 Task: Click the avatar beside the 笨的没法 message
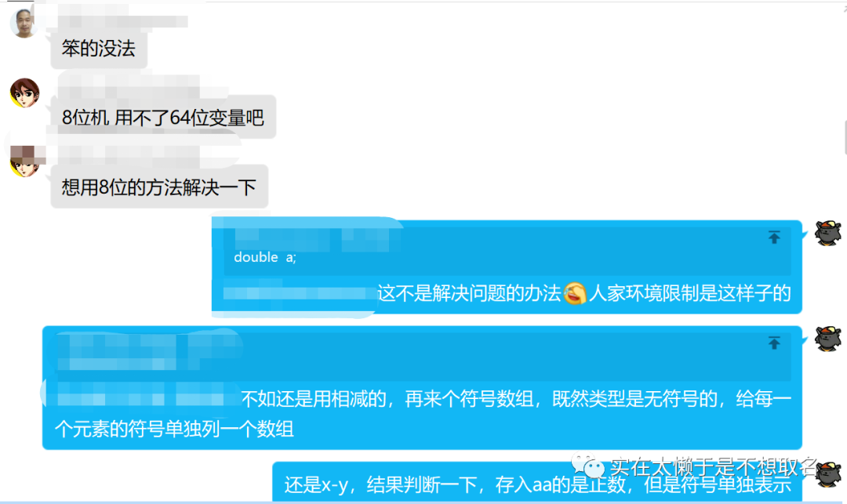(24, 24)
